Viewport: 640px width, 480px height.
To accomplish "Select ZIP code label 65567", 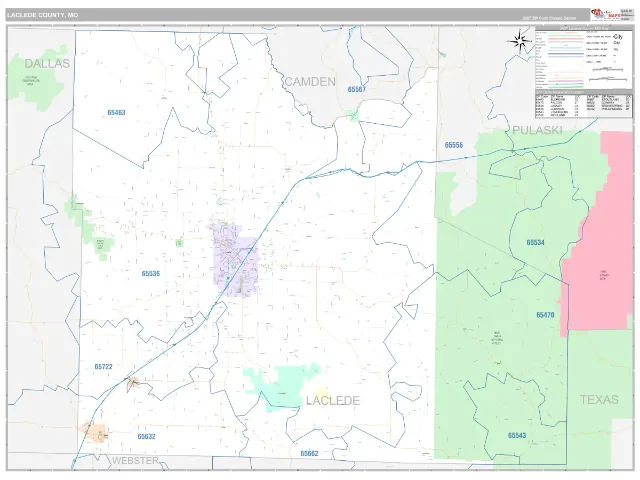I will pyautogui.click(x=357, y=89).
